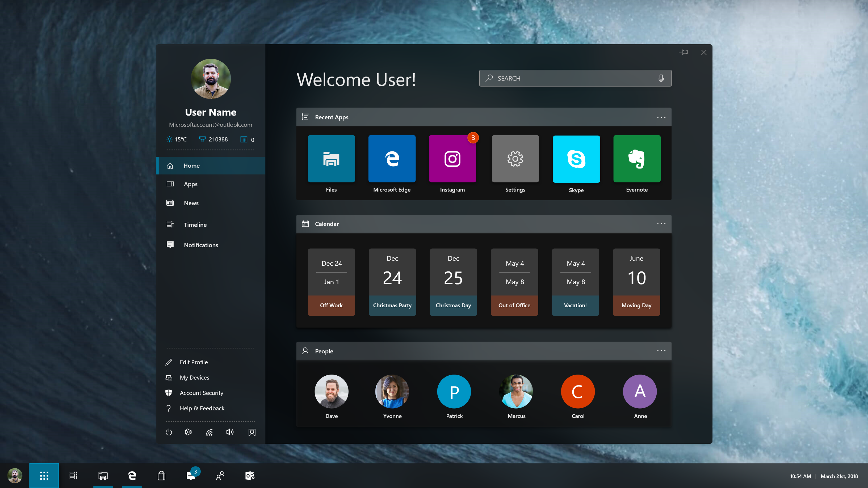Click the volume icon in the sidebar footer
Viewport: 868px width, 488px height.
(230, 432)
